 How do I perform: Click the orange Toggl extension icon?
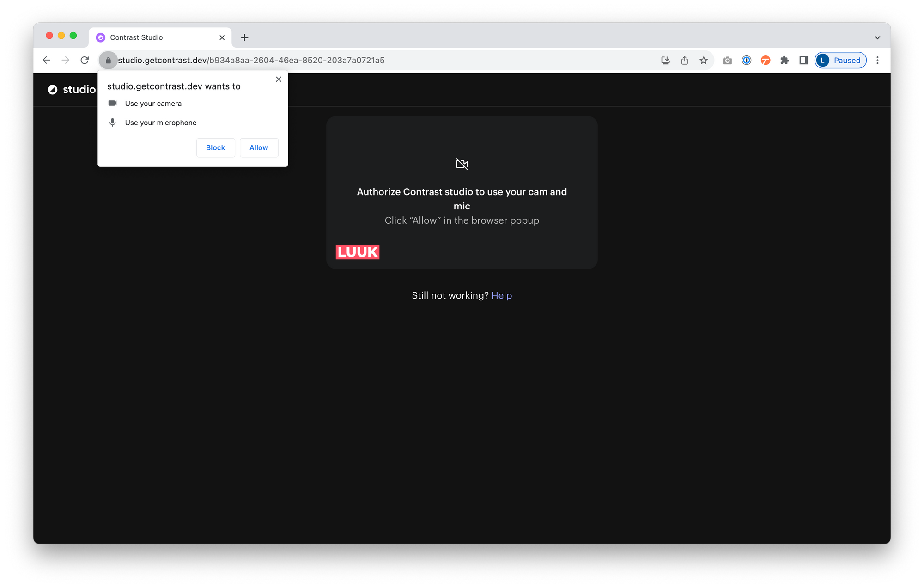point(766,60)
